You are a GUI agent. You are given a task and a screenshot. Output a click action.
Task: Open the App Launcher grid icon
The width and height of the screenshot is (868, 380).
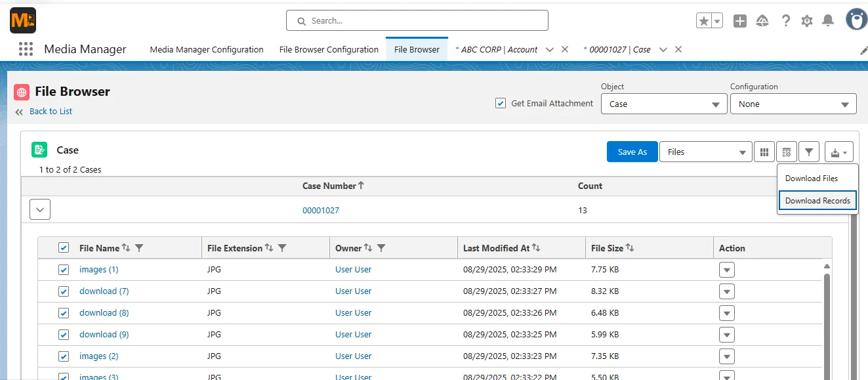(x=26, y=49)
